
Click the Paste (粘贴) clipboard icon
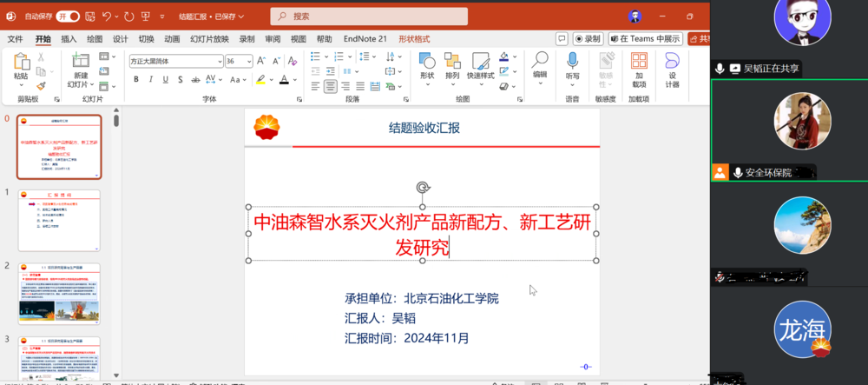pos(22,62)
